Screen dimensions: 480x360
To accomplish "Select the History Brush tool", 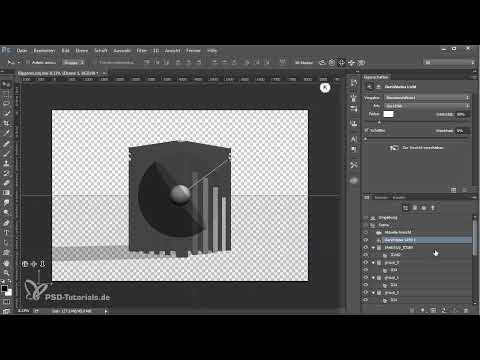I will pyautogui.click(x=6, y=173).
